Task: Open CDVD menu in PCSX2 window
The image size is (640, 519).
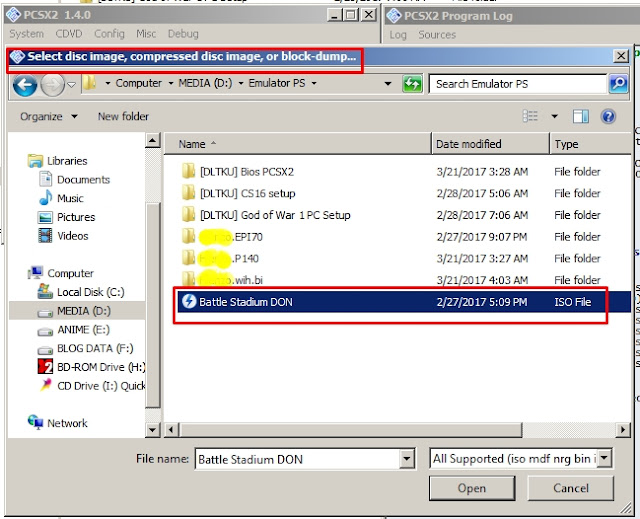Action: pyautogui.click(x=69, y=34)
